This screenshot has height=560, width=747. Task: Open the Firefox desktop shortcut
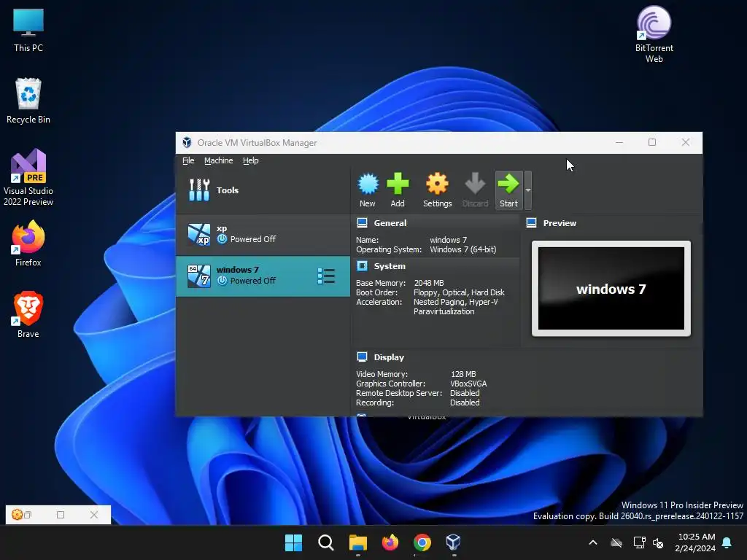[x=28, y=244]
